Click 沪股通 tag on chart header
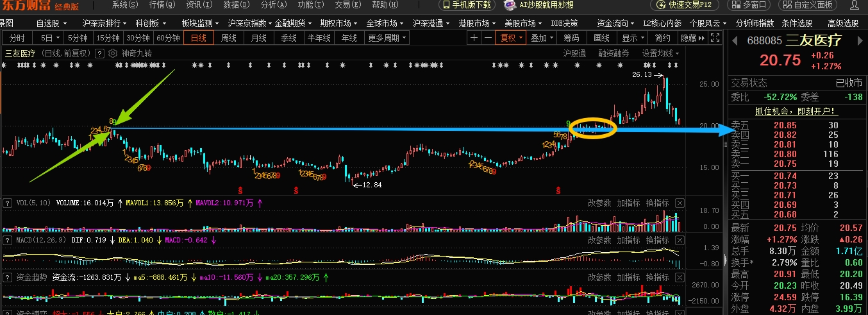Viewport: 868px width, 315px height. (574, 53)
